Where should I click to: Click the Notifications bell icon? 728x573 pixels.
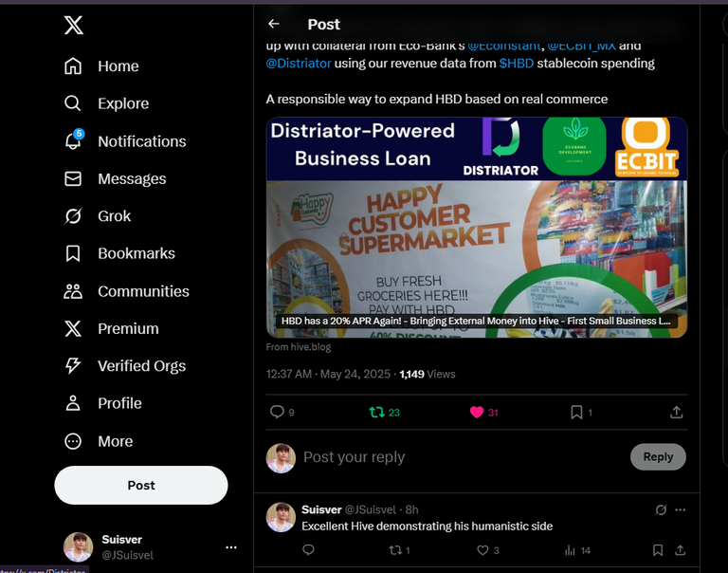[x=73, y=141]
